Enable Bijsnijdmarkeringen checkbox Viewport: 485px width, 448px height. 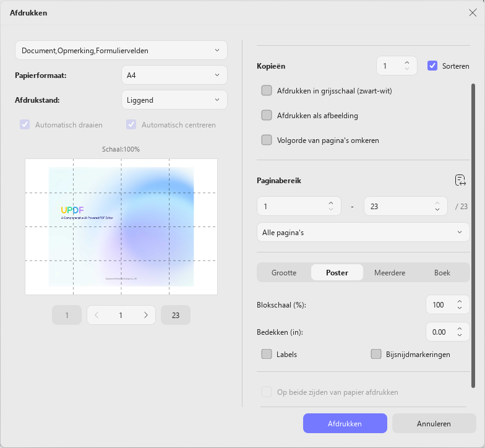376,354
